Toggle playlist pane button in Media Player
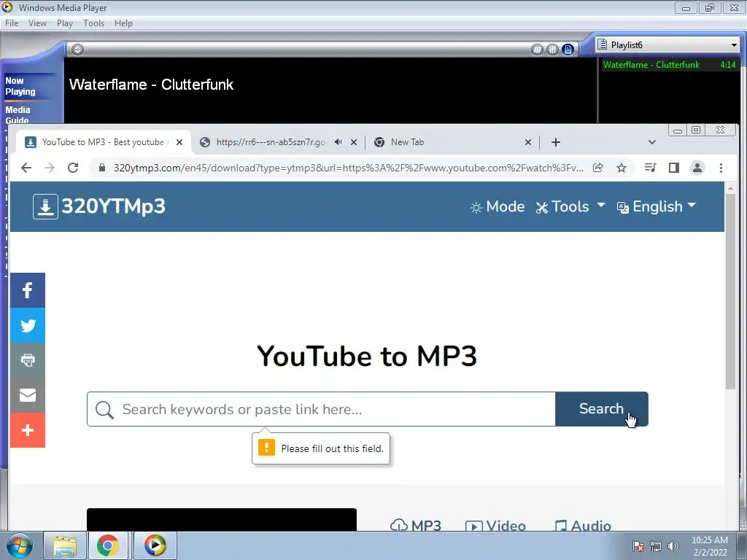The width and height of the screenshot is (747, 560). click(568, 49)
